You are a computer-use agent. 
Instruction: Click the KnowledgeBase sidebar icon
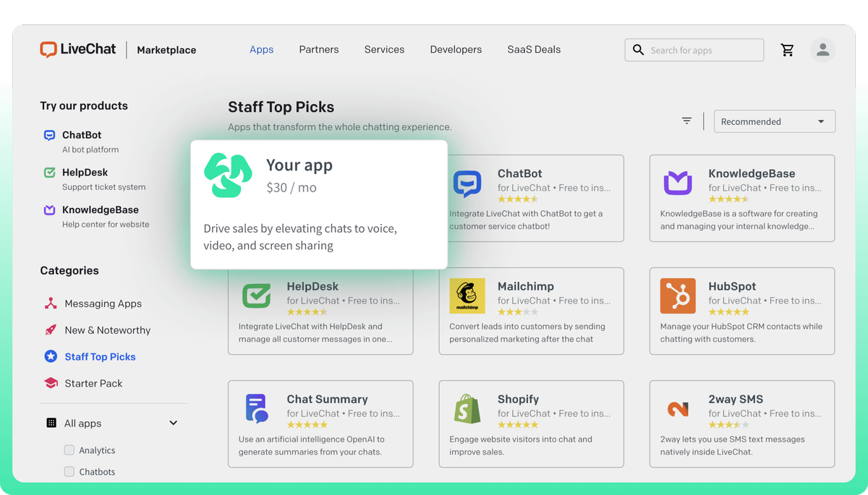point(48,210)
